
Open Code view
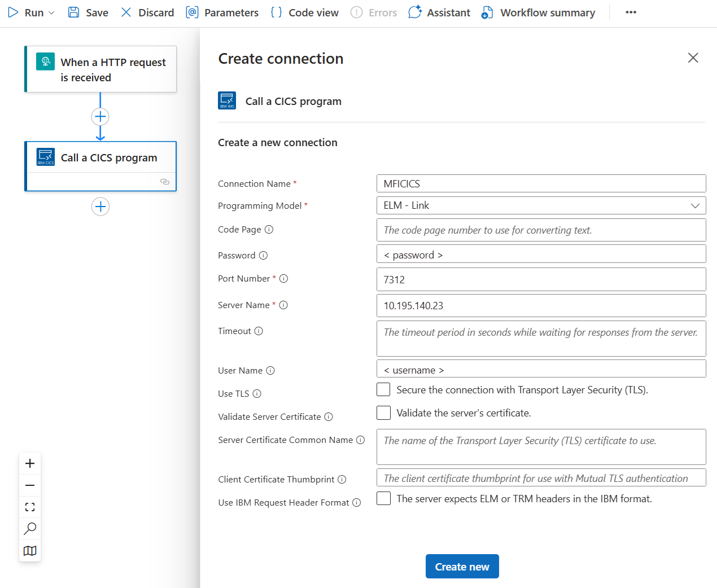(304, 12)
